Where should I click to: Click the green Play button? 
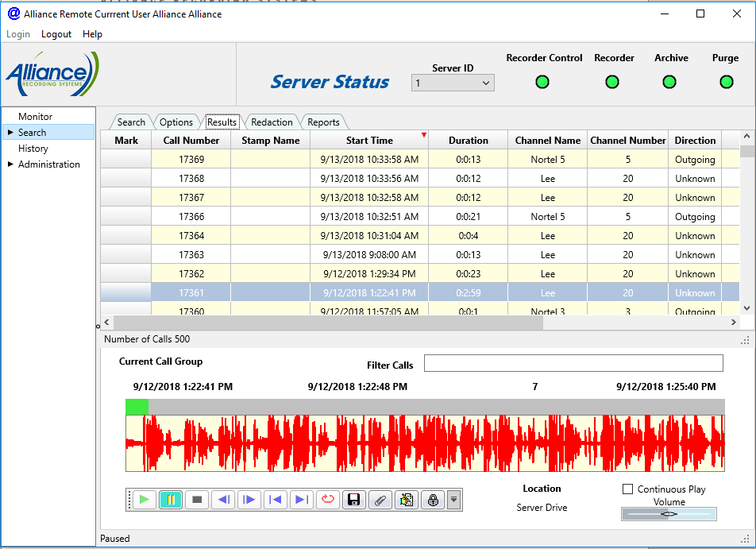(x=145, y=499)
